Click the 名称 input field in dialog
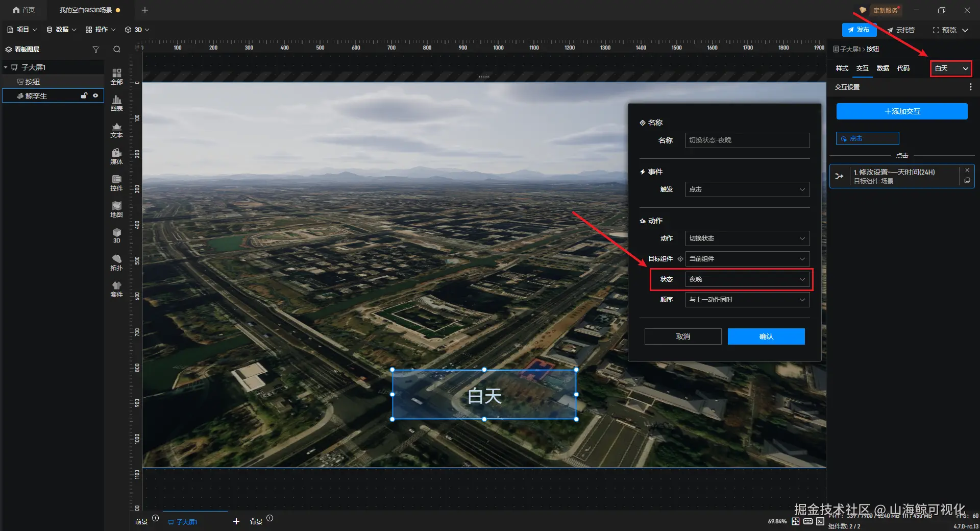Image resolution: width=980 pixels, height=531 pixels. [x=747, y=140]
